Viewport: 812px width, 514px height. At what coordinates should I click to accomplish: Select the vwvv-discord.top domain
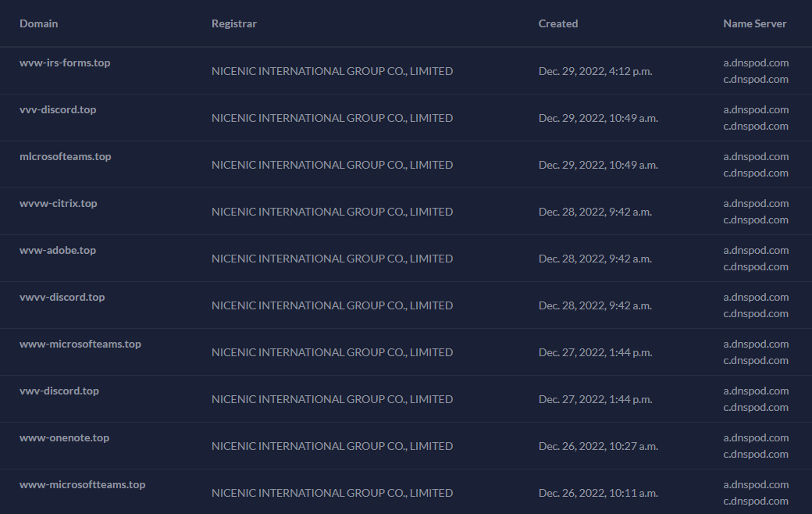click(62, 298)
